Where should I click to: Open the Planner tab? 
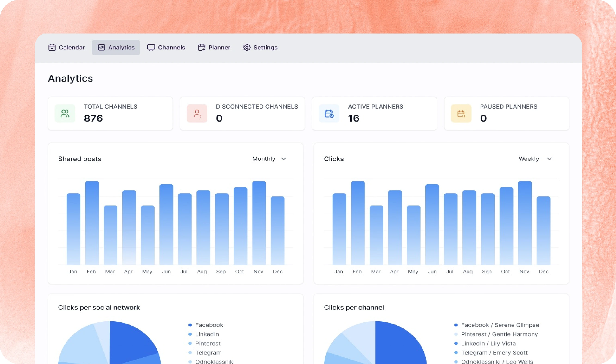[214, 47]
